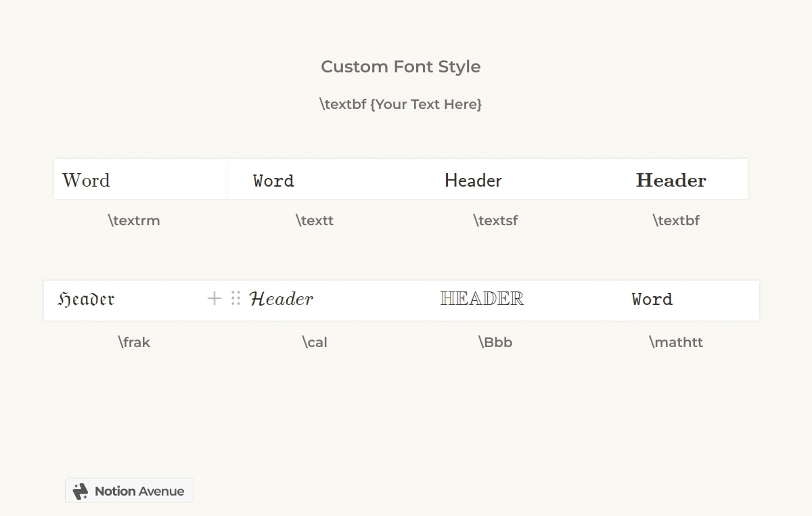Select the monospace \mathtt Word sample
The width and height of the screenshot is (812, 516).
(652, 299)
